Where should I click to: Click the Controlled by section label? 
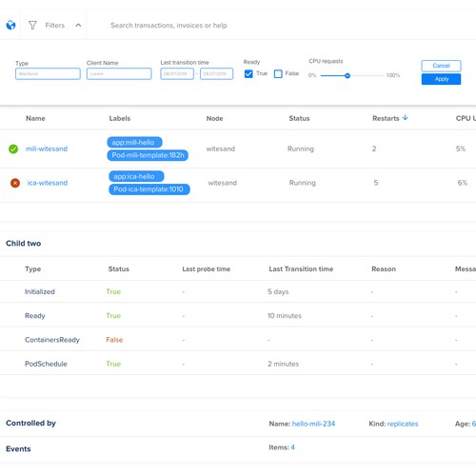coord(30,423)
